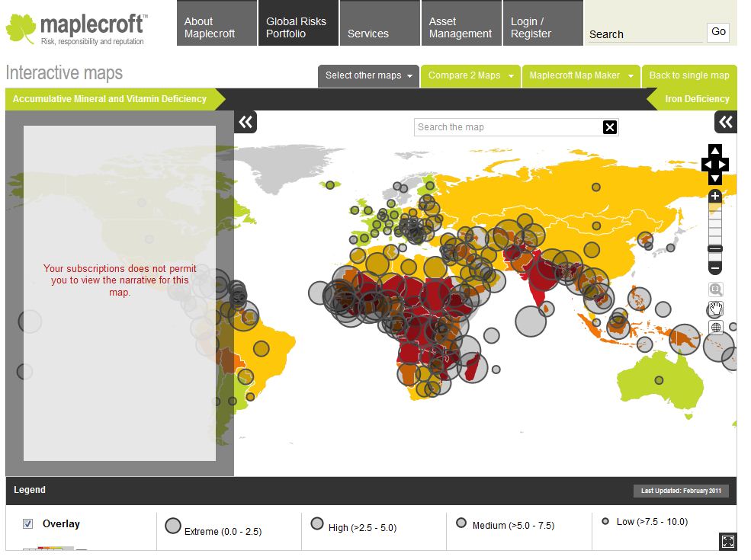This screenshot has width=751, height=560.
Task: Open Compare 2 Maps dropdown
Action: (470, 75)
